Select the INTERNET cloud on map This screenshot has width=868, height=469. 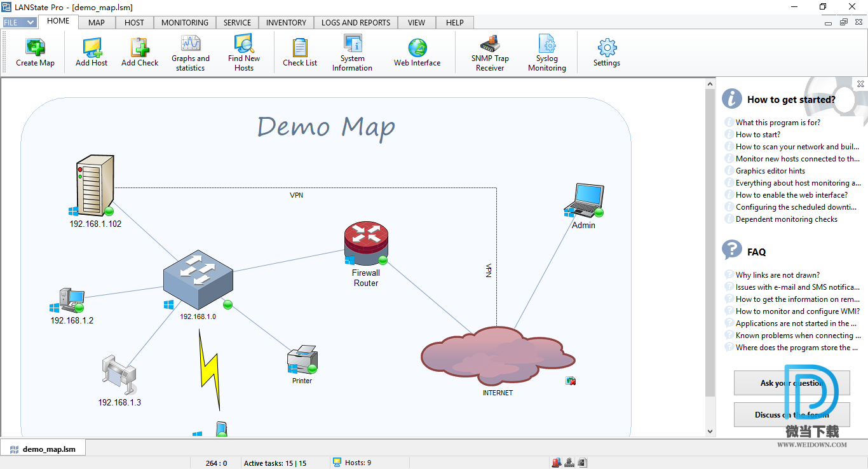[x=497, y=356]
